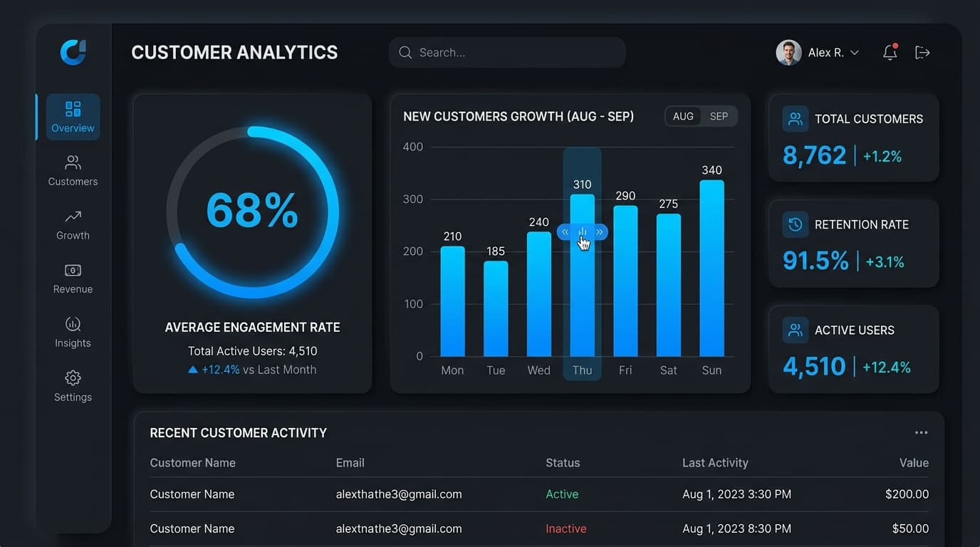The image size is (980, 547).
Task: Click the email alexthathe3@gmail.com
Action: [x=399, y=494]
